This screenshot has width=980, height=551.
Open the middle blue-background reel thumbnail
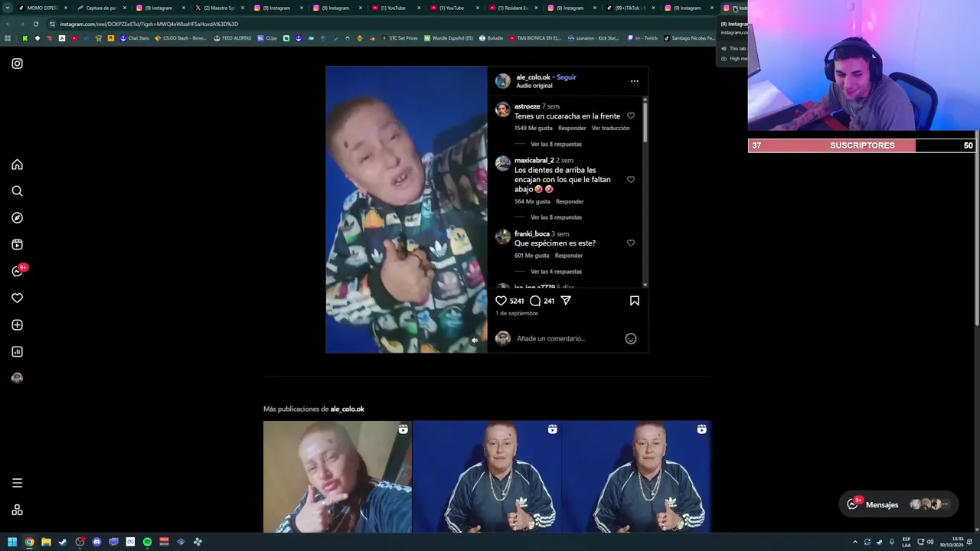click(x=486, y=477)
